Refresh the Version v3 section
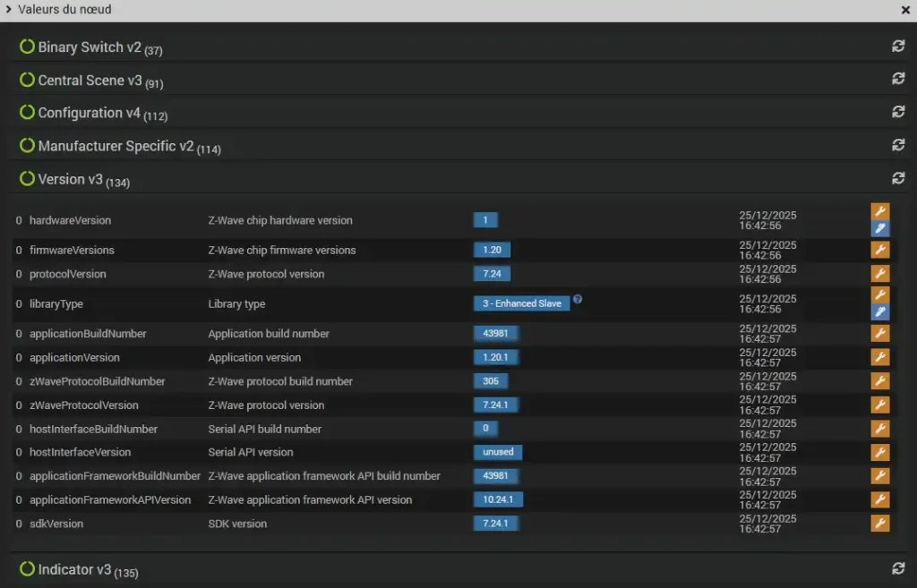917x588 pixels. pos(898,178)
